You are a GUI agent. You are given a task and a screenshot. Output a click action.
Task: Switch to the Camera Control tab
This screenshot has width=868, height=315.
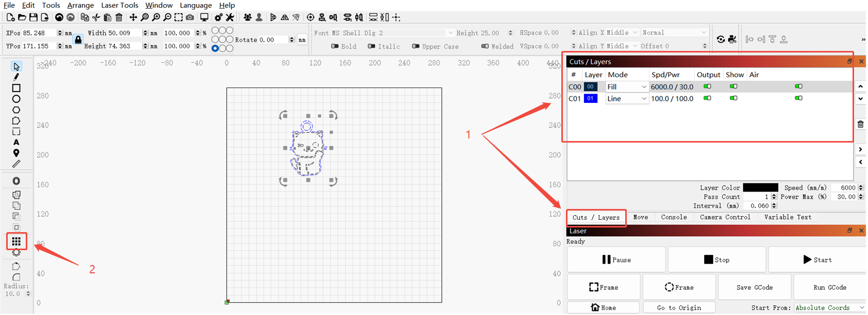click(725, 217)
